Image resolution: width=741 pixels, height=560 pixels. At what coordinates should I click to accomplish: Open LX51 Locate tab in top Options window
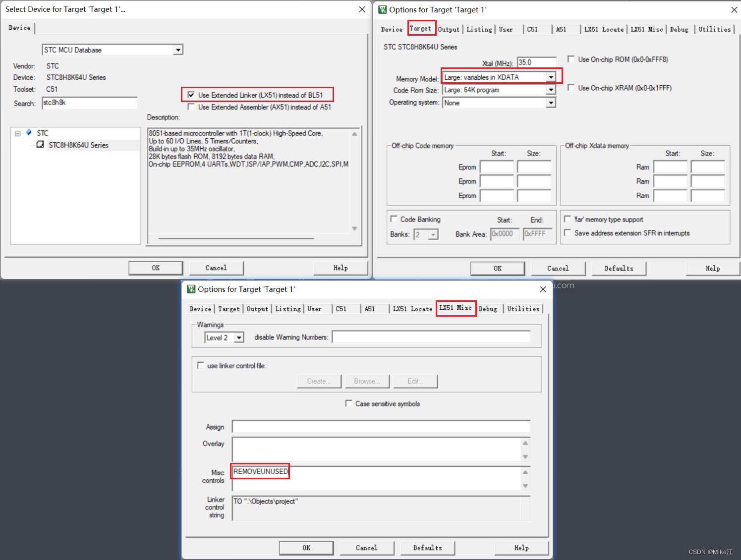[x=604, y=30]
